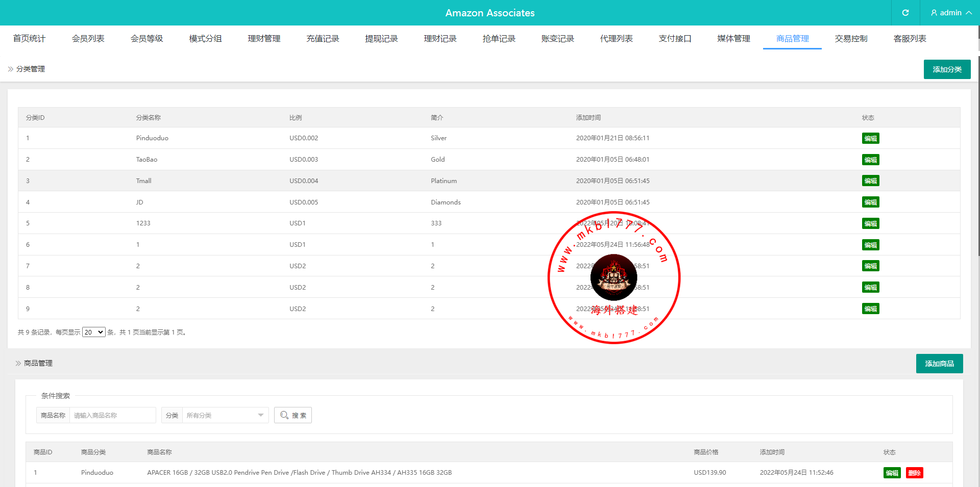Open the per-page count dropdown showing 20
The image size is (980, 487).
[x=94, y=332]
